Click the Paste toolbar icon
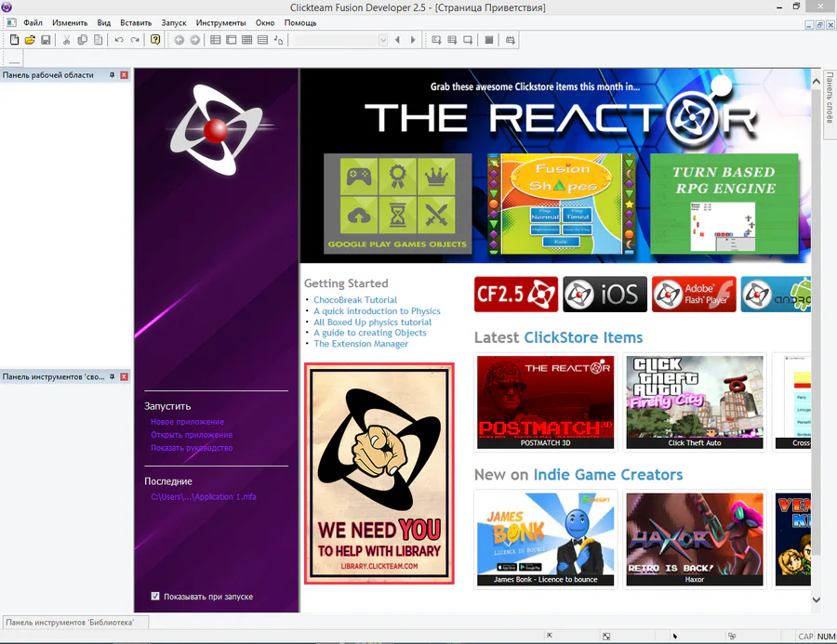The image size is (837, 644). (x=99, y=40)
